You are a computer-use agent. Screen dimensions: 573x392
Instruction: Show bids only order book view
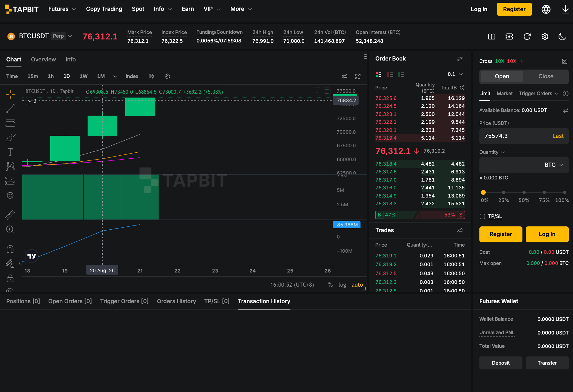click(x=401, y=74)
